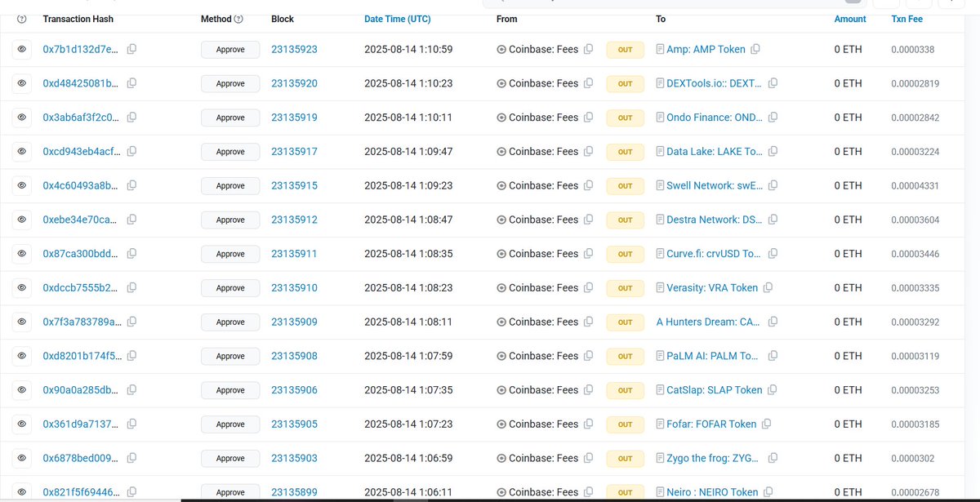Click OUT badge in block 23135911 row
The height and width of the screenshot is (502, 980).
625,254
